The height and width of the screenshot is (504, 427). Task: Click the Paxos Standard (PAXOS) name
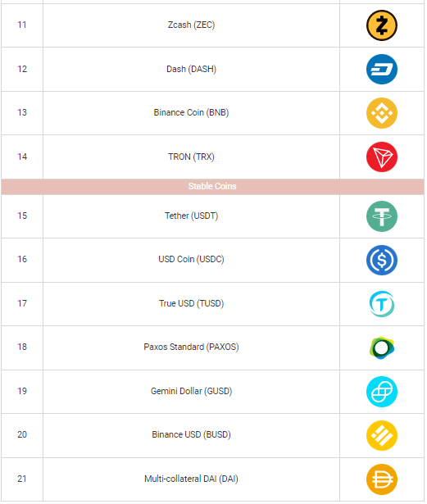tap(191, 347)
